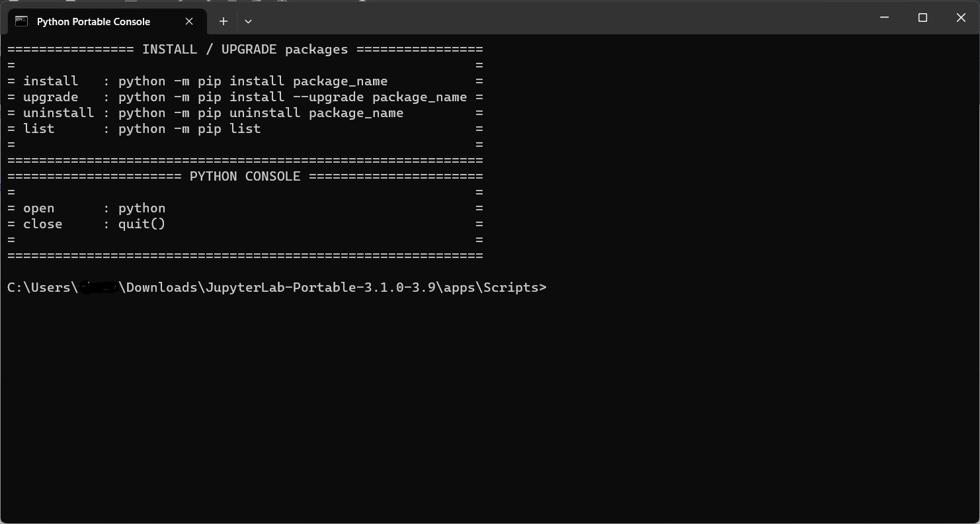This screenshot has height=524, width=980.
Task: Click the console icon on the Python Portable Console tab
Action: [20, 21]
